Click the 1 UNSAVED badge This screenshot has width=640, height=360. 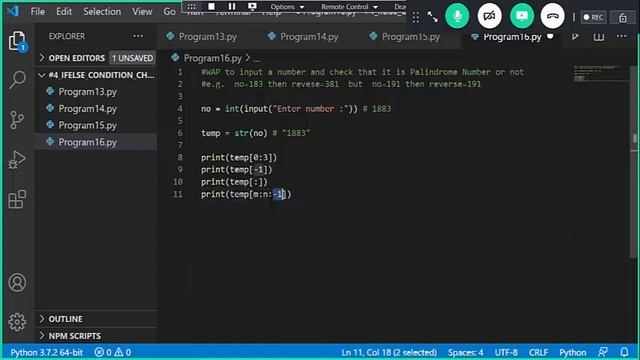[132, 58]
